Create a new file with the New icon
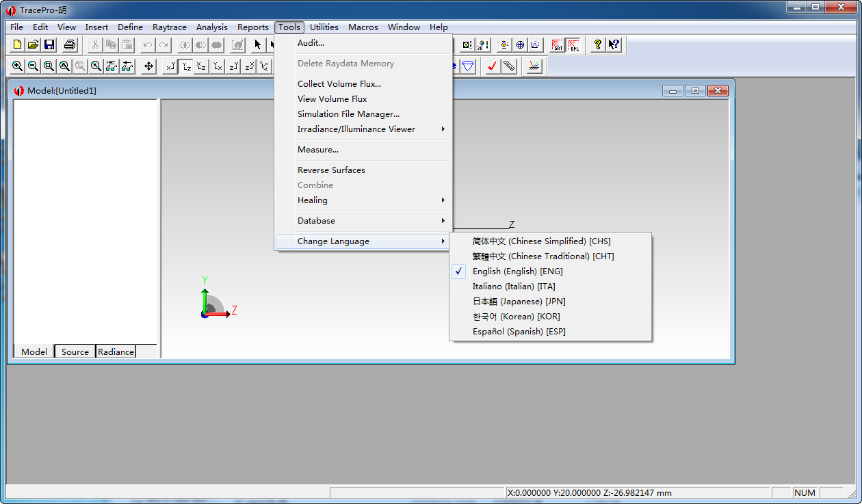Image resolution: width=862 pixels, height=504 pixels. pyautogui.click(x=18, y=44)
